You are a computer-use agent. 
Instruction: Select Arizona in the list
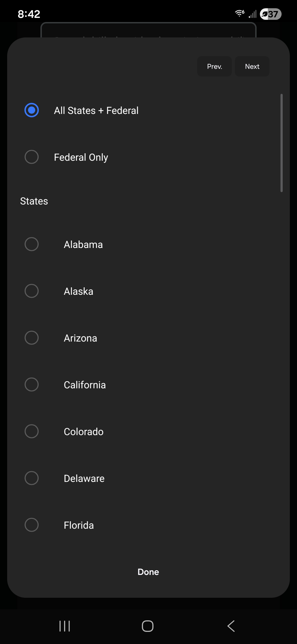[32, 338]
